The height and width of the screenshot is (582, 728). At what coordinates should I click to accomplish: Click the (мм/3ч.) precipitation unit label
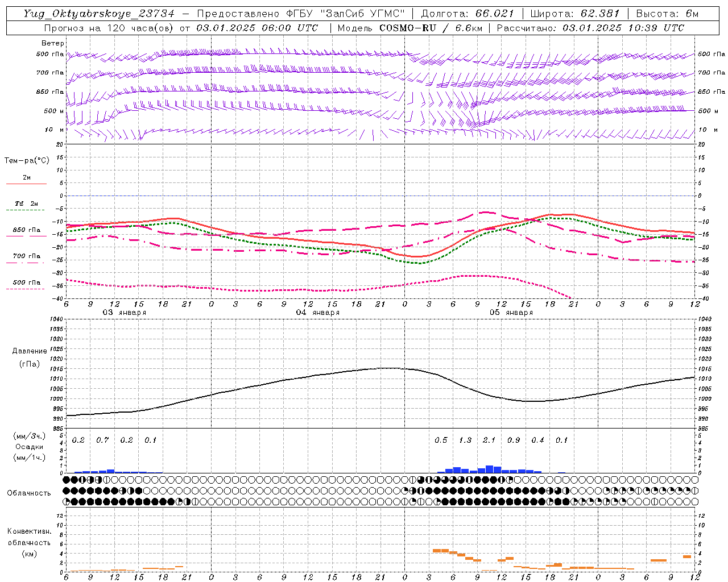click(x=29, y=436)
